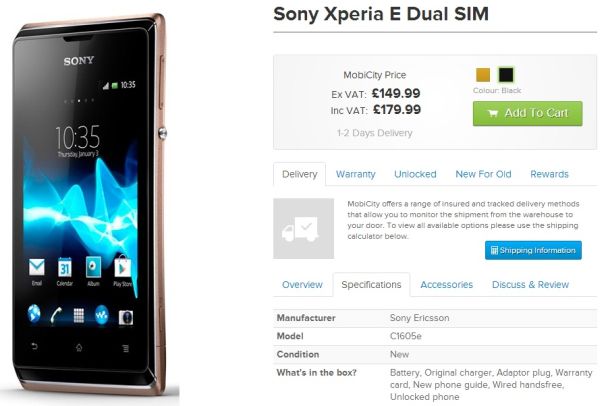
Task: Tap the phone dialer handset icon
Action: (x=56, y=315)
